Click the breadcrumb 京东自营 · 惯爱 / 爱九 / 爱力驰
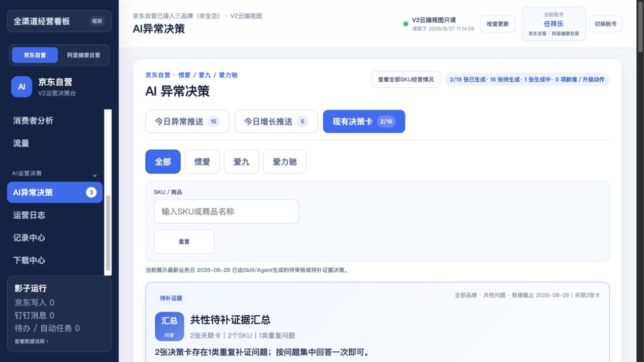 click(191, 75)
